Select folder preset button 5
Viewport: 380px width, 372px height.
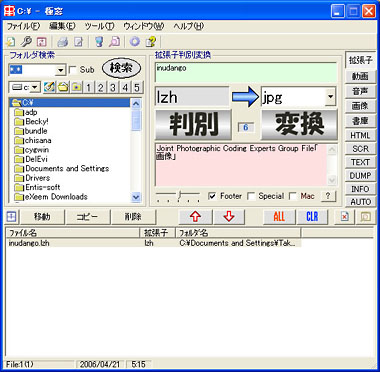(137, 88)
